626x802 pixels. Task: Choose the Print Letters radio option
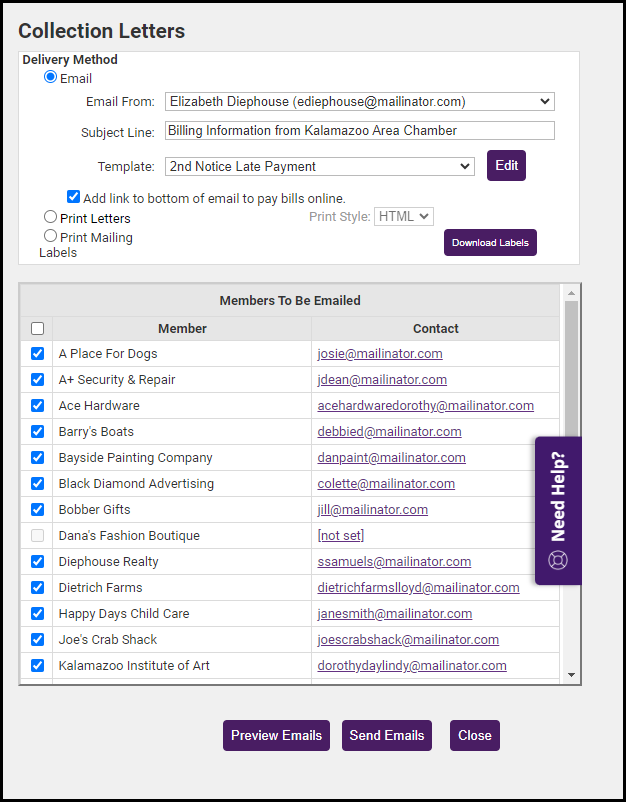pyautogui.click(x=51, y=217)
